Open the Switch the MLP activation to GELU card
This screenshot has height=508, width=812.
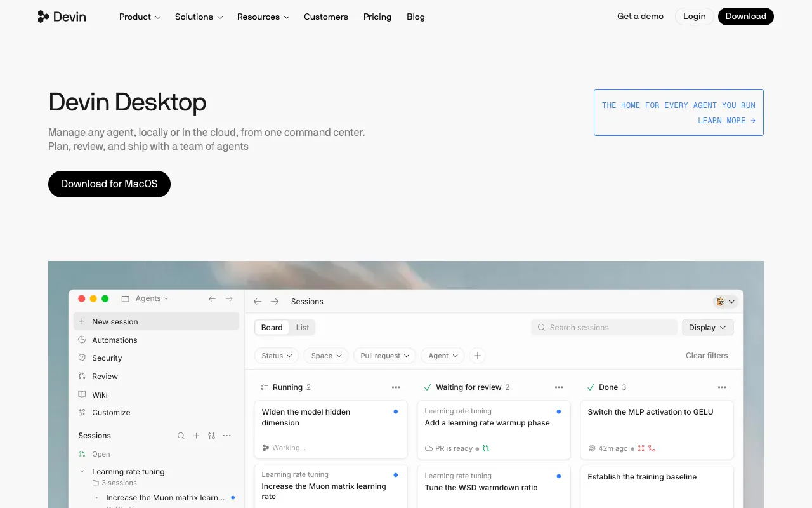click(x=657, y=429)
